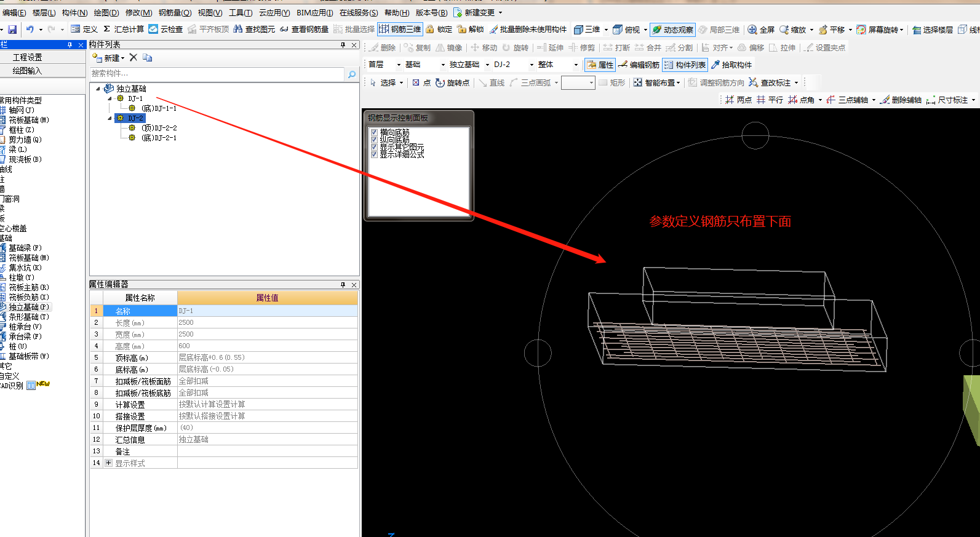Click the 平行 parallel axis tool

770,100
